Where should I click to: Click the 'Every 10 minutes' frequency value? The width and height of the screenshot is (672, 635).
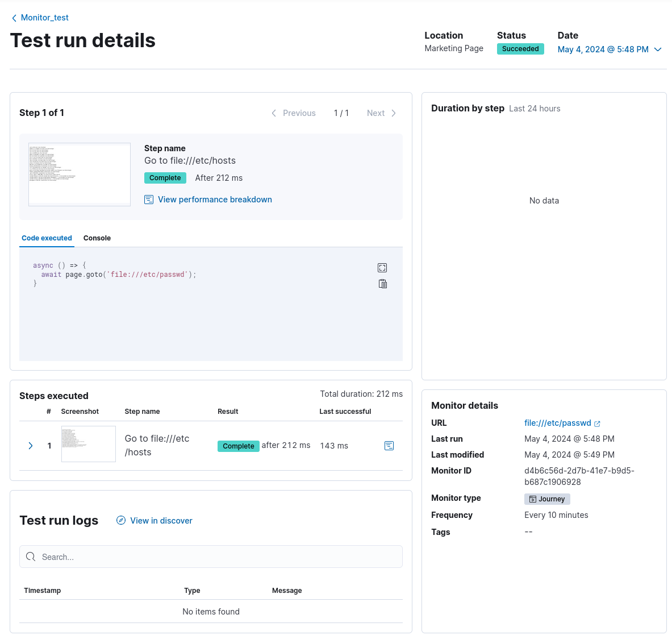pos(556,515)
